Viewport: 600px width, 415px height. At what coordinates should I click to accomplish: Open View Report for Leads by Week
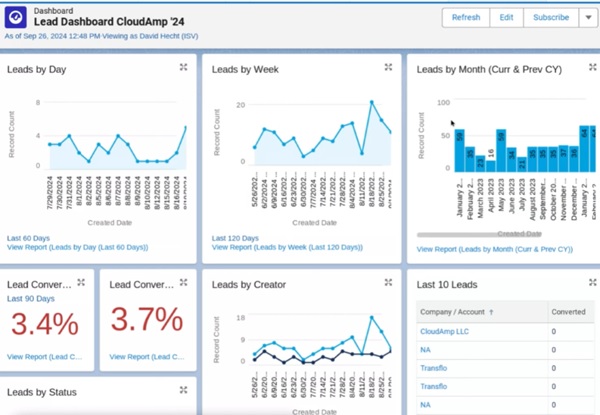click(286, 248)
